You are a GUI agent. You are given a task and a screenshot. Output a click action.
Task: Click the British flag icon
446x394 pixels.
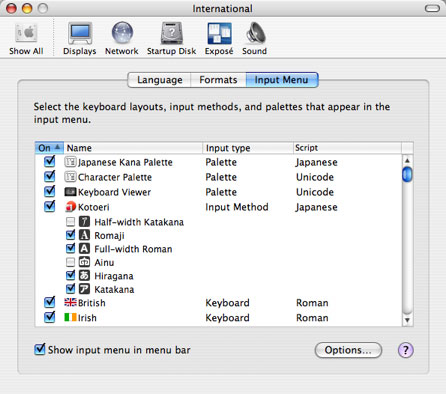pyautogui.click(x=70, y=302)
